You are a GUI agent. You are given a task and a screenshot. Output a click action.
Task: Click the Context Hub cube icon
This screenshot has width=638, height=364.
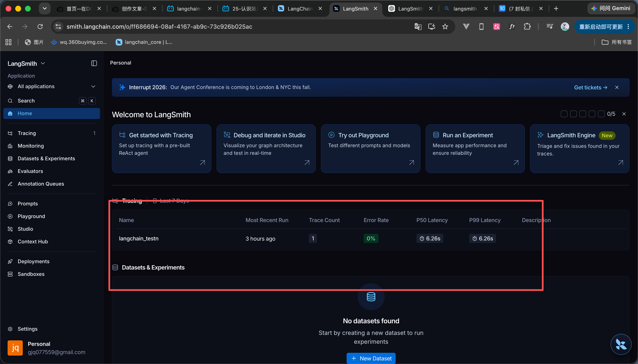pyautogui.click(x=10, y=241)
